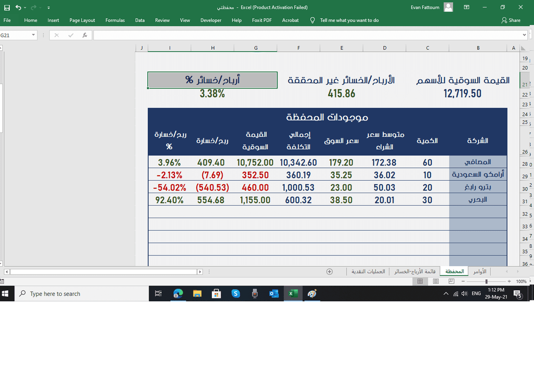The height and width of the screenshot is (392, 534).
Task: Click the Select All corner triangle
Action: click(x=524, y=48)
